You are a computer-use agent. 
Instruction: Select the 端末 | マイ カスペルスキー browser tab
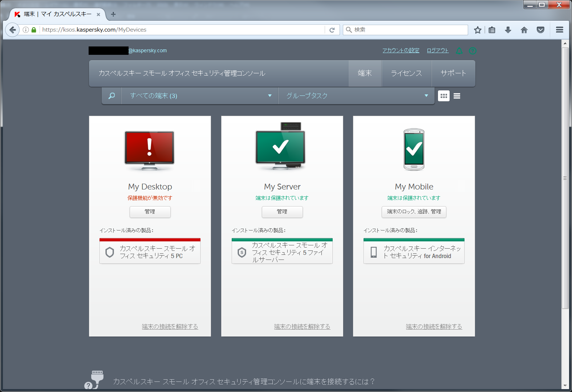tap(57, 14)
